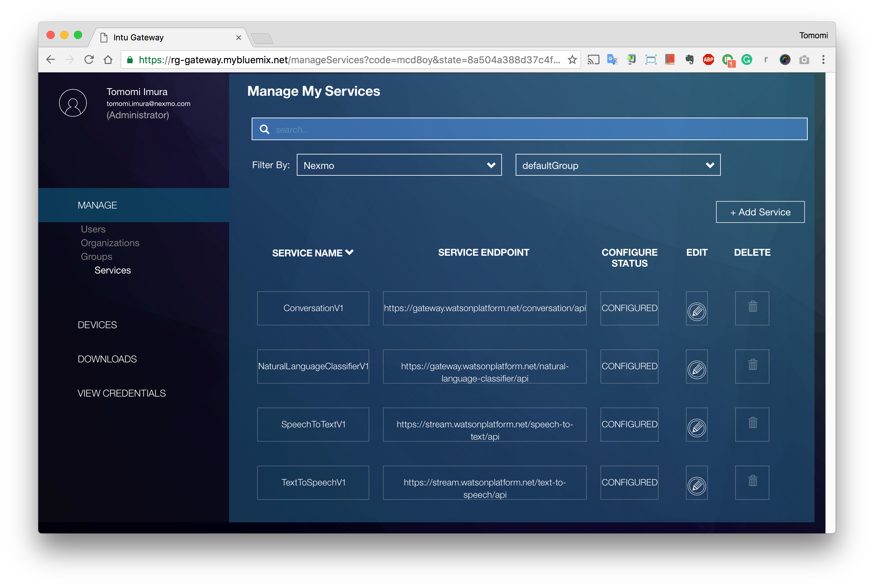Click the CONFIGURE STATUS column header

[x=630, y=258]
